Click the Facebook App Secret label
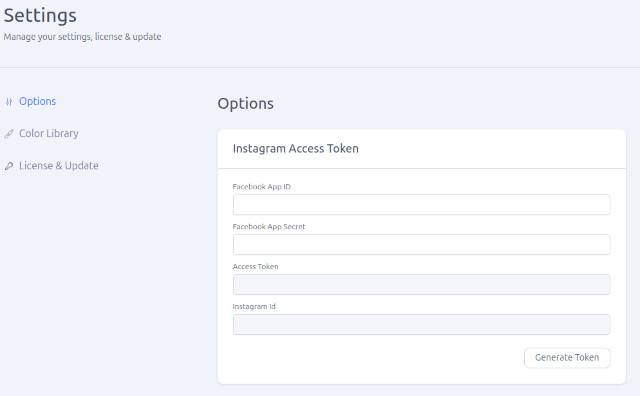Viewport: 640px width, 396px height. click(269, 227)
